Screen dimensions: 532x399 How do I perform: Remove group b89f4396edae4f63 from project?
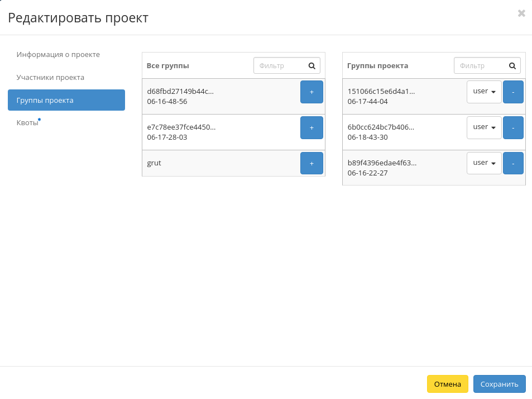(512, 163)
